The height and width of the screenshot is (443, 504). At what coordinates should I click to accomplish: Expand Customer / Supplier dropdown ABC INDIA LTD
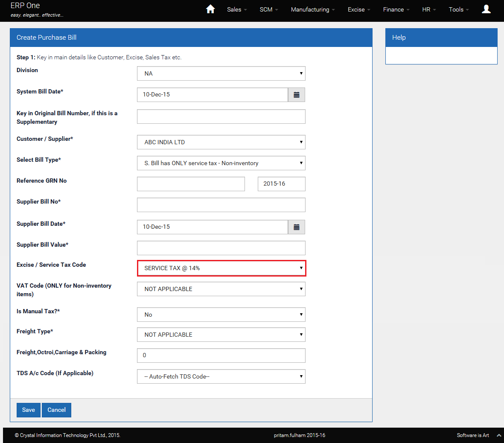[221, 142]
